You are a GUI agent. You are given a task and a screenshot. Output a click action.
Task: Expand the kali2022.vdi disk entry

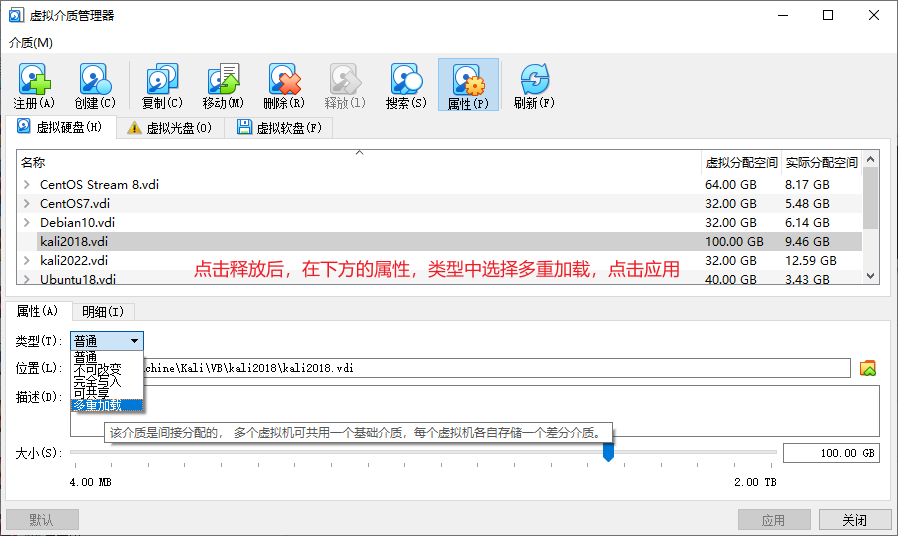[27, 261]
